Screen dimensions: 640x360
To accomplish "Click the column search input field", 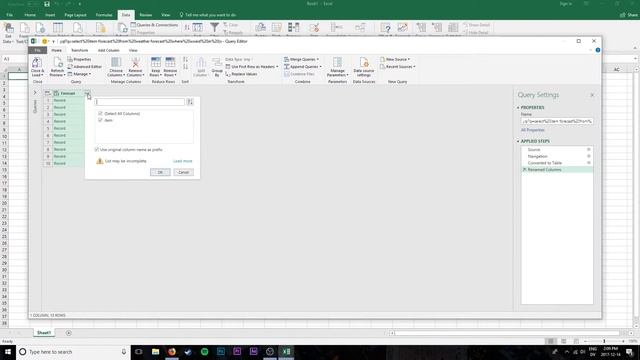I will [x=140, y=102].
